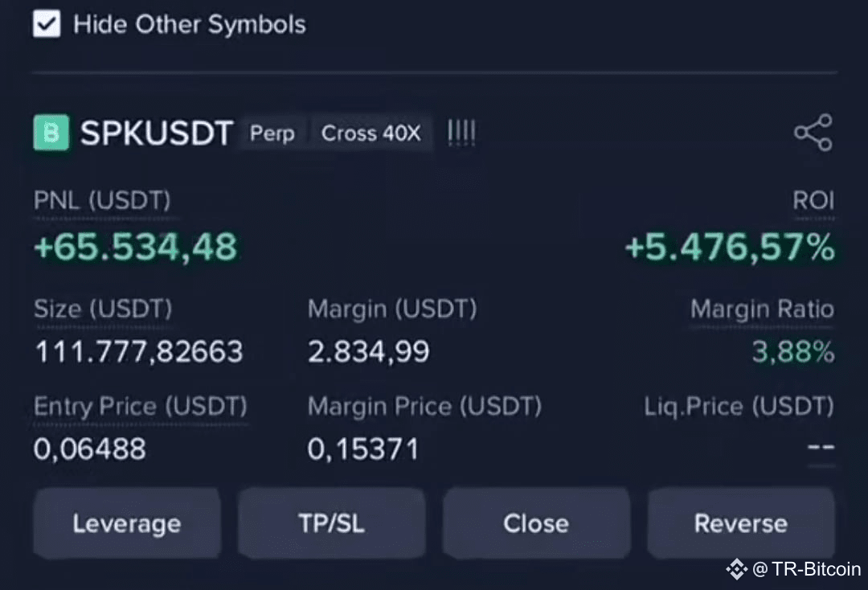Click the Size (USDT) label

(103, 309)
